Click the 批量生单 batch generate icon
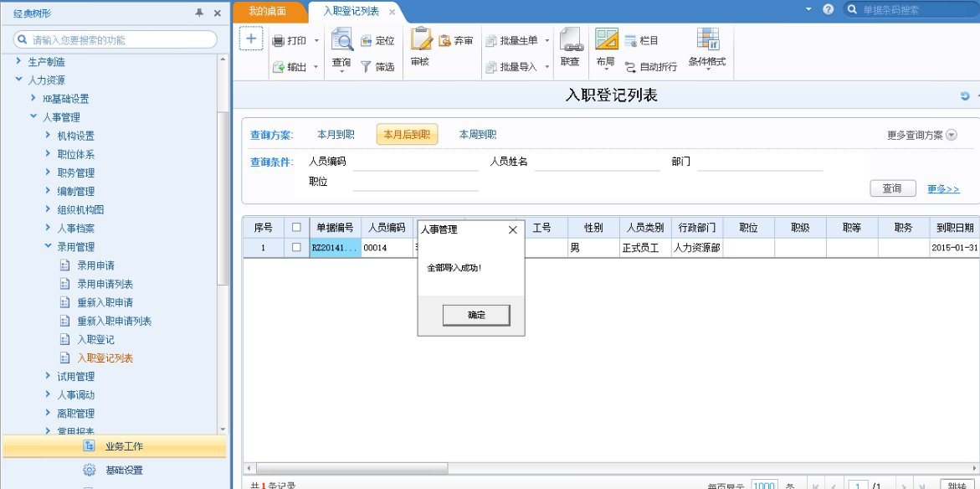The height and width of the screenshot is (489, 980). (490, 41)
